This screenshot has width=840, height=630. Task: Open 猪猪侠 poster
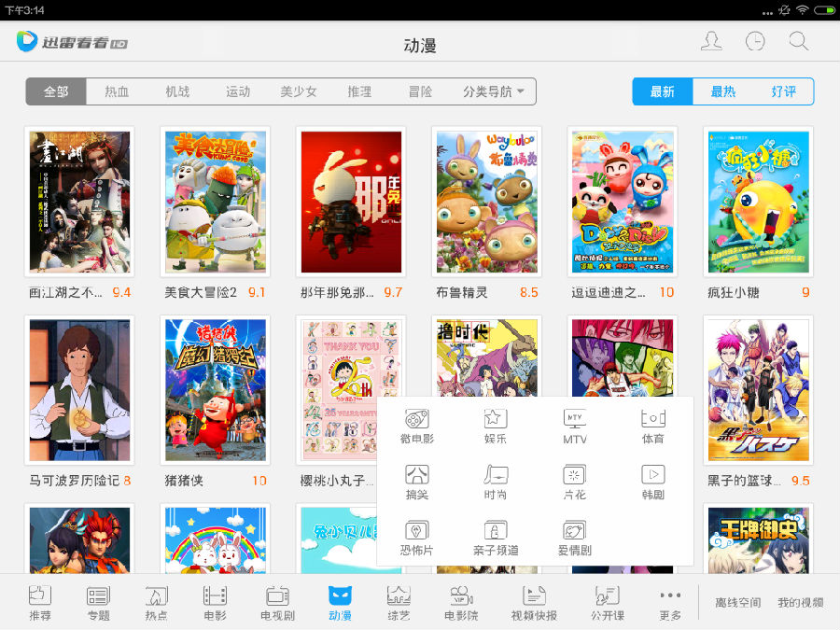[216, 390]
